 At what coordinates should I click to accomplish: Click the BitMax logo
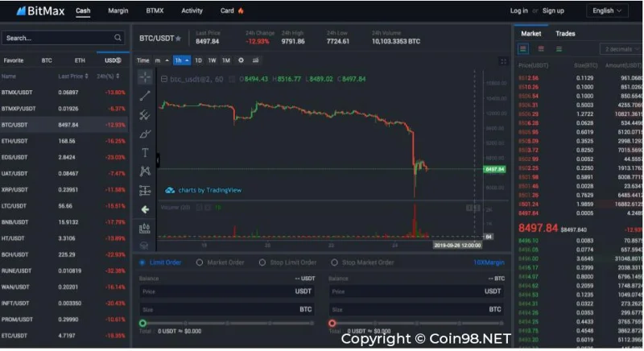coord(40,11)
